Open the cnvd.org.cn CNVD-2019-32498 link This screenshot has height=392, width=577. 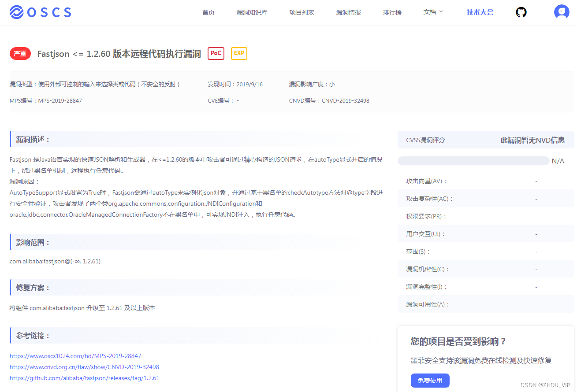(x=84, y=367)
